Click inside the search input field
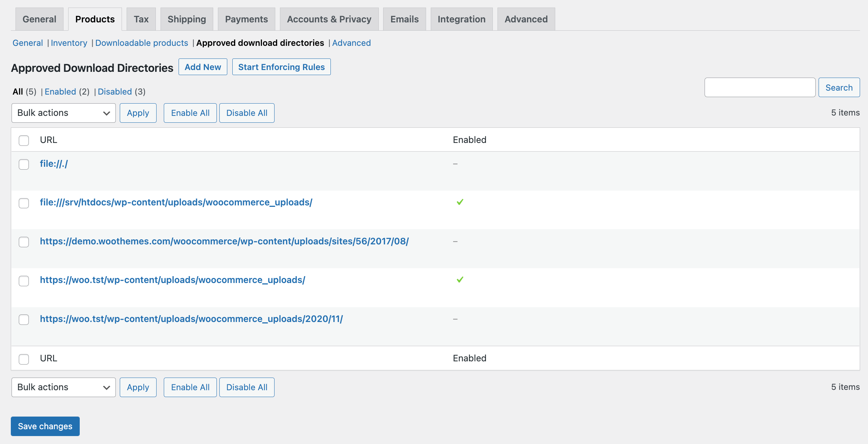This screenshot has width=868, height=444. point(760,87)
